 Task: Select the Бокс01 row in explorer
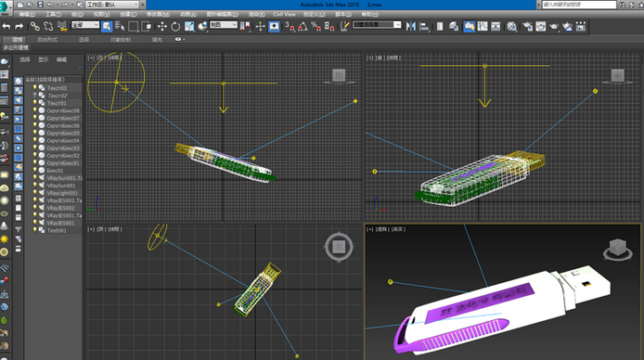54,171
